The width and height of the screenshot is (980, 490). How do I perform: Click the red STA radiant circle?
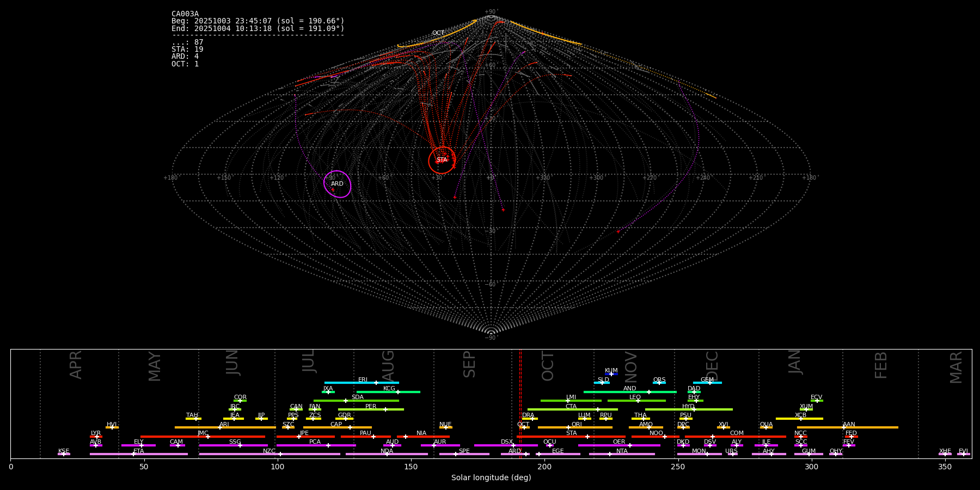442,160
